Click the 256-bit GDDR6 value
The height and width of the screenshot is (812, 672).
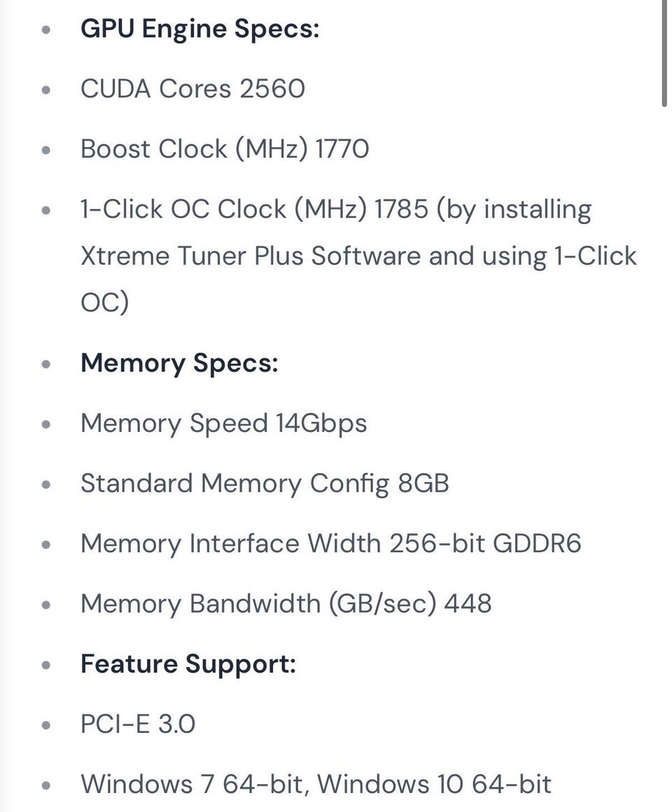click(485, 544)
